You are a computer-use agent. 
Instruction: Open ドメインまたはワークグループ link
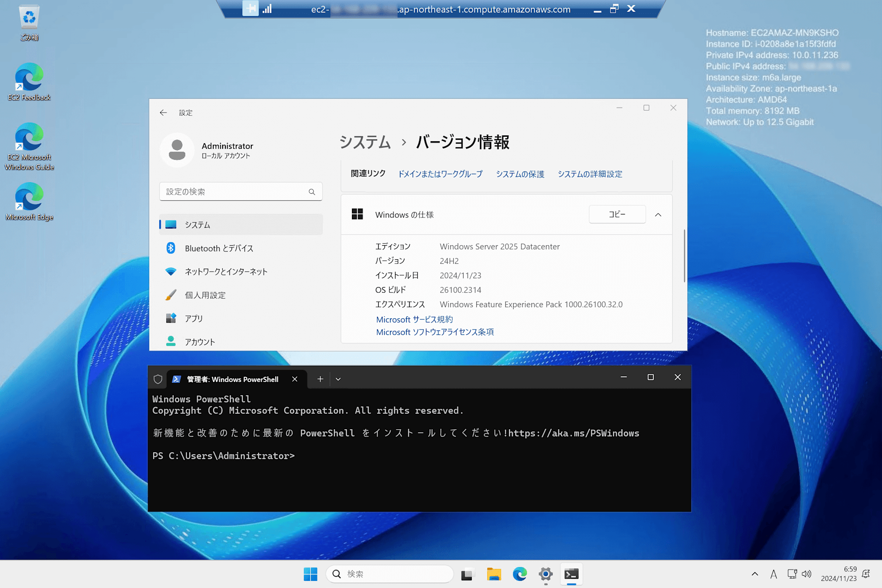coord(440,174)
